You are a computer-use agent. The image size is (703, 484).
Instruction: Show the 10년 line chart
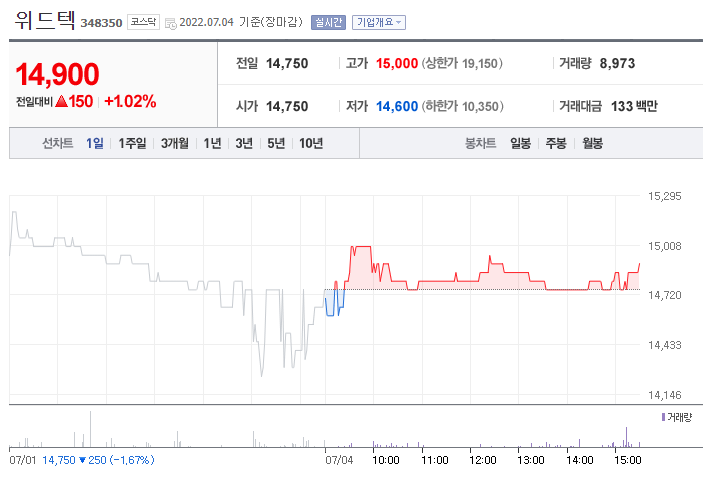(x=311, y=143)
